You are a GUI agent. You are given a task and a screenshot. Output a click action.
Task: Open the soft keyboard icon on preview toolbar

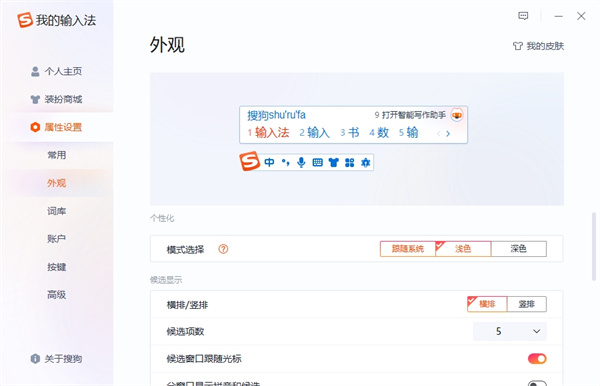point(318,163)
